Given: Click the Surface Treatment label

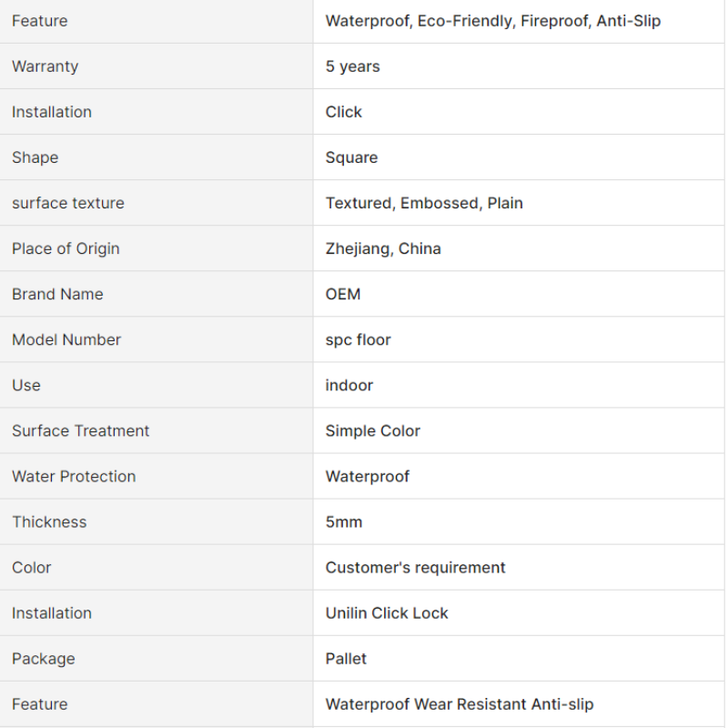Looking at the screenshot, I should click(81, 430).
